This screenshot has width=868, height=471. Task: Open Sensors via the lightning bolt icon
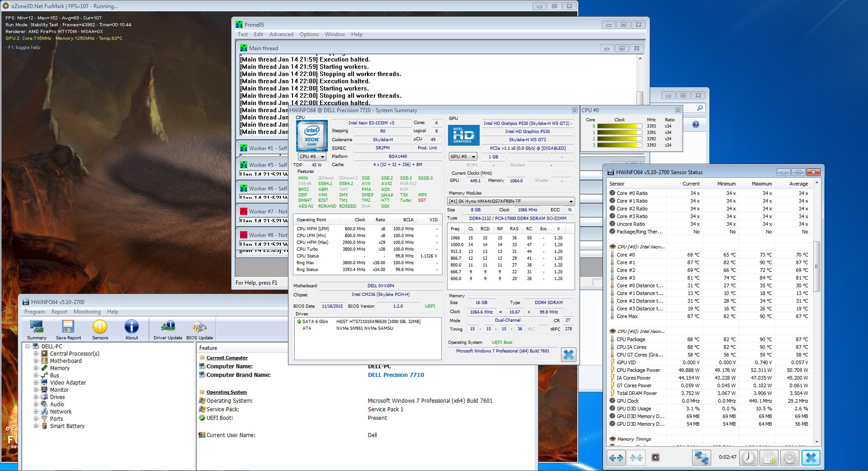pos(100,330)
